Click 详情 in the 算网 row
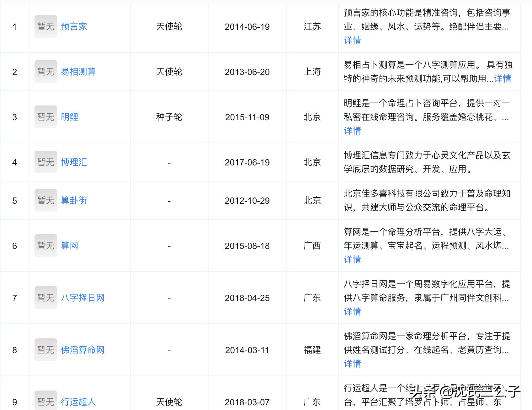The height and width of the screenshot is (410, 532). click(352, 260)
